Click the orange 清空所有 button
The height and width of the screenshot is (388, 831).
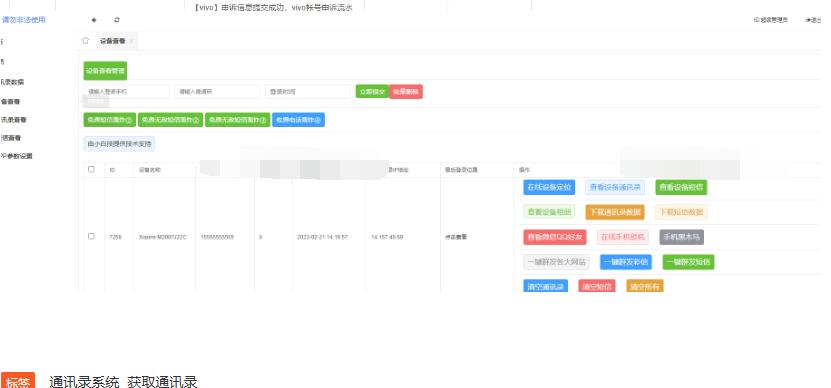click(645, 286)
